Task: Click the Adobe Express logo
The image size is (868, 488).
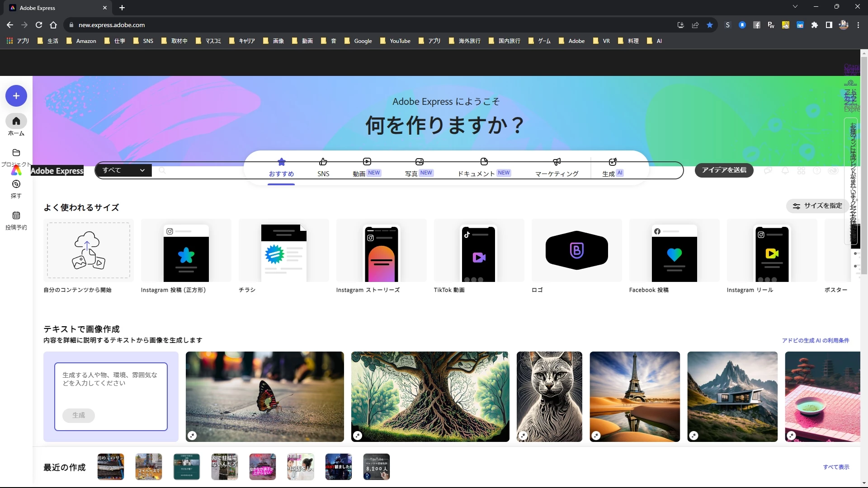Action: [16, 170]
